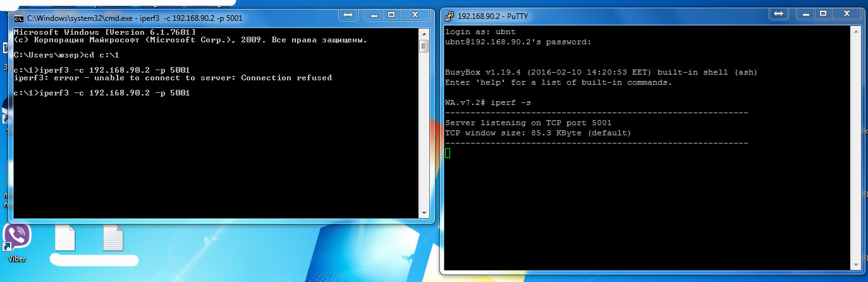Click the cmd.exe title bar text
This screenshot has width=868, height=282.
click(134, 18)
